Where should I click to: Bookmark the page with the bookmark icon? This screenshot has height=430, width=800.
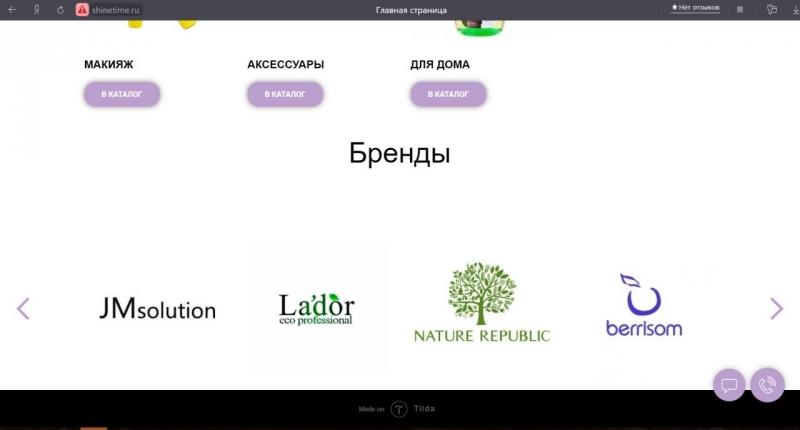tap(740, 10)
